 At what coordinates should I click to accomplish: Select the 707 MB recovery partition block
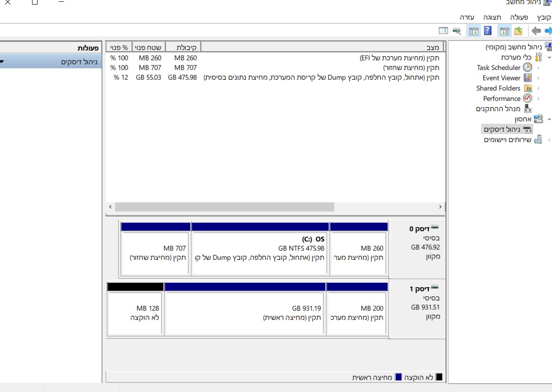[x=156, y=249]
